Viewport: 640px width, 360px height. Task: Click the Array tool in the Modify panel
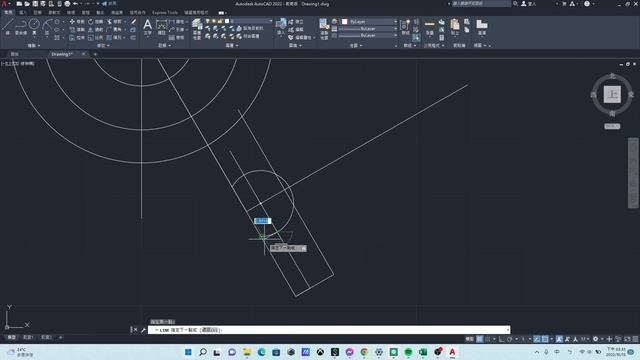(114, 38)
